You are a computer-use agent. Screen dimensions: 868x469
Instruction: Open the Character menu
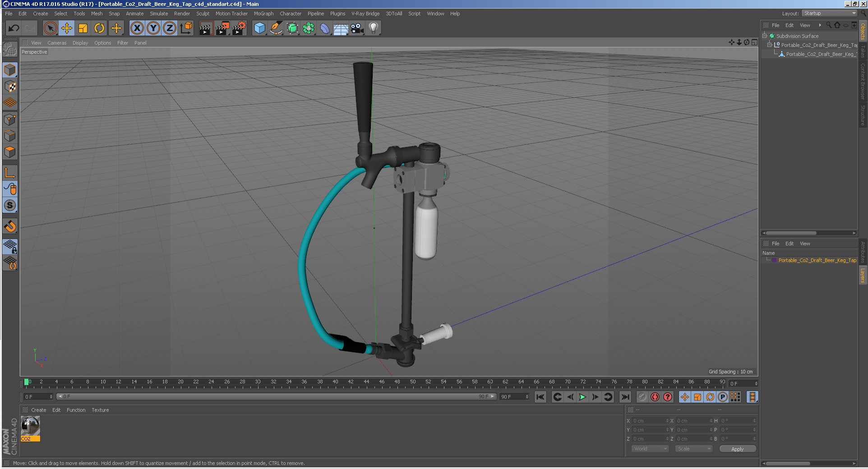(x=290, y=14)
